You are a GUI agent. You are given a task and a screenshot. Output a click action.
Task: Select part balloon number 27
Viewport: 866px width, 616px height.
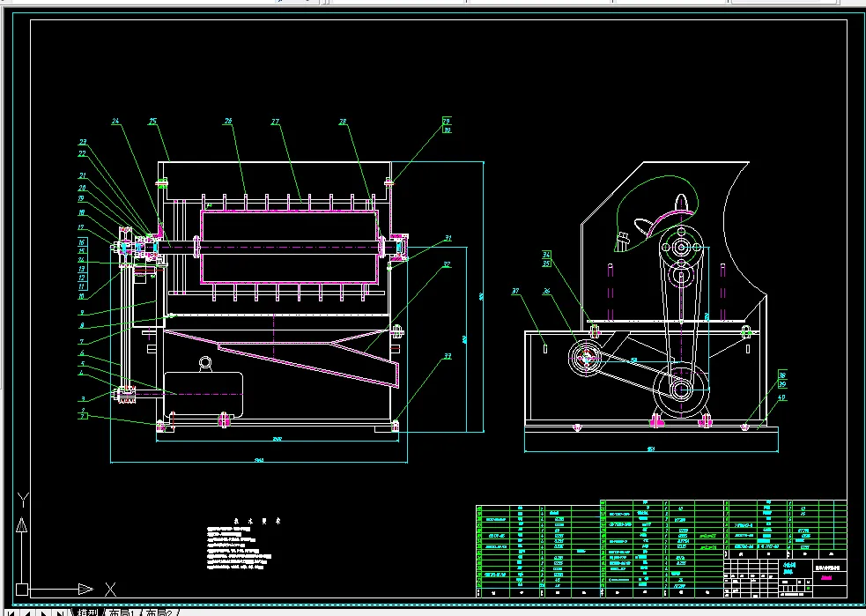[x=275, y=122]
